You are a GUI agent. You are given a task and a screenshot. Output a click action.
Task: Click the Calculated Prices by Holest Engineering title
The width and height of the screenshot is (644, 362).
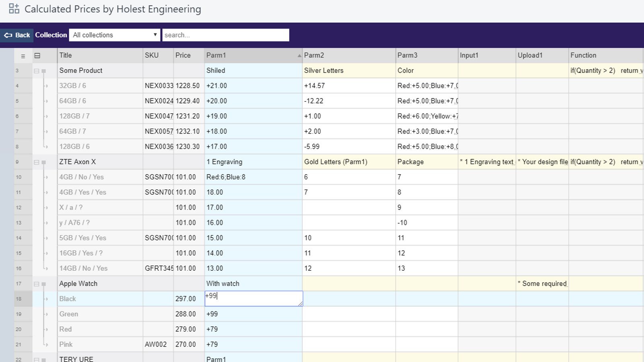click(113, 9)
